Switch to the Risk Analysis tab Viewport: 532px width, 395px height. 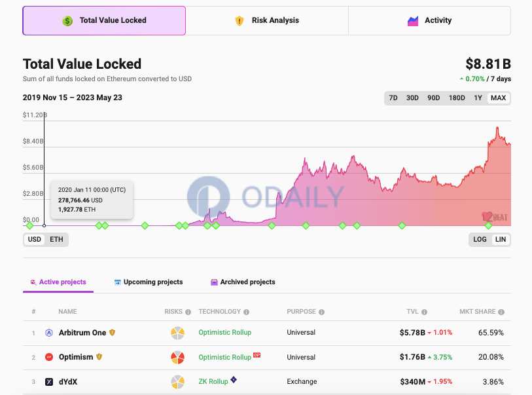[267, 20]
